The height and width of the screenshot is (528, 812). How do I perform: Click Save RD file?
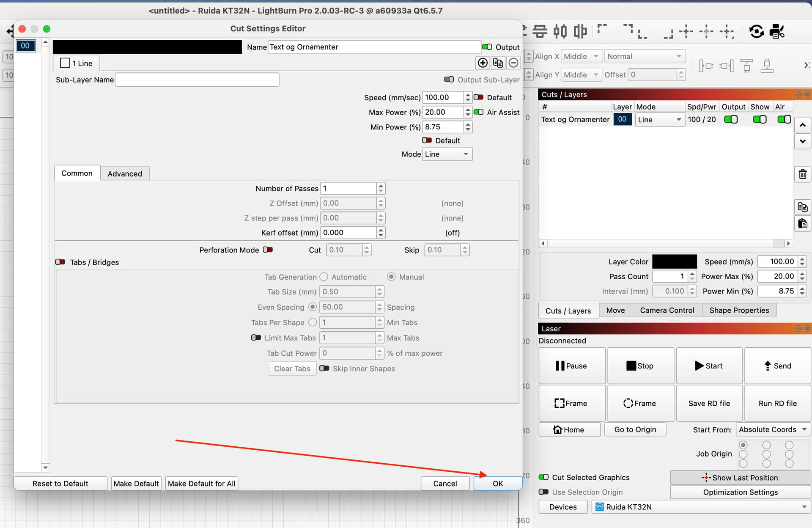(709, 403)
